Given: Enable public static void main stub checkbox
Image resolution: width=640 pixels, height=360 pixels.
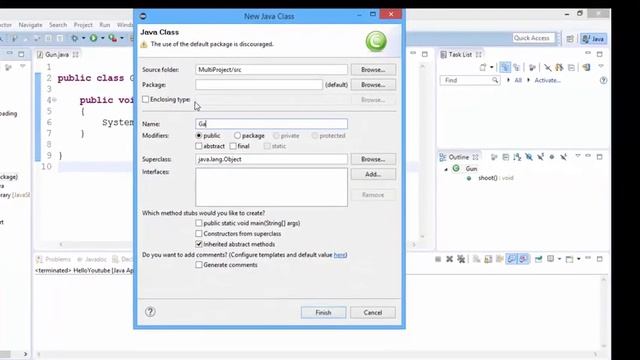Looking at the screenshot, I should click(x=199, y=223).
